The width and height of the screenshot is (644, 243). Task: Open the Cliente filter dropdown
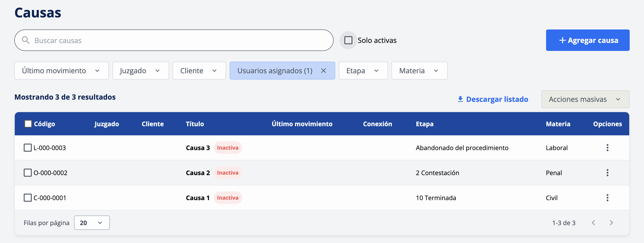point(199,71)
